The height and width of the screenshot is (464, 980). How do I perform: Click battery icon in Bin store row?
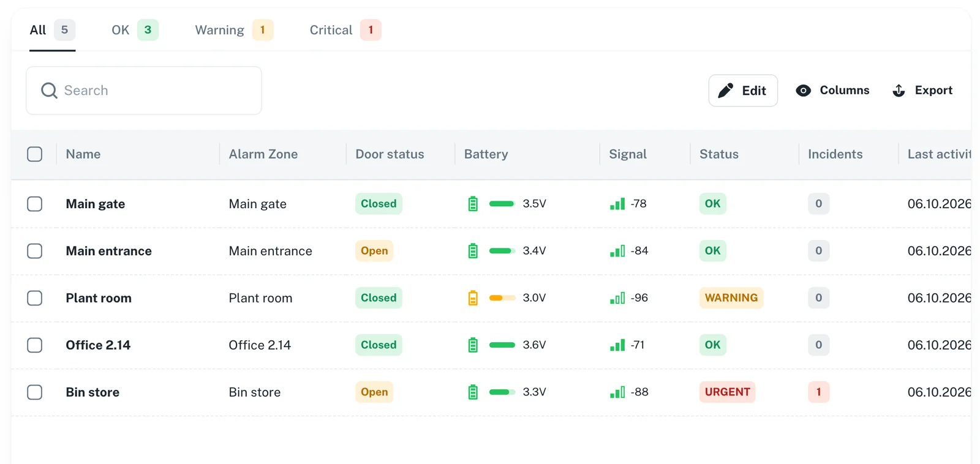coord(473,392)
